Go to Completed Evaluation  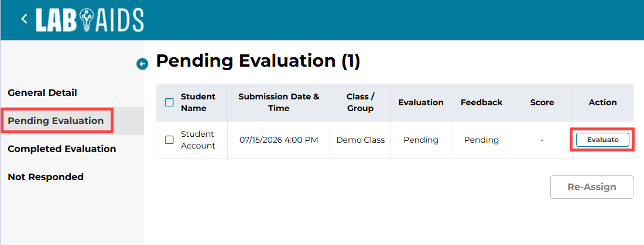coord(62,149)
